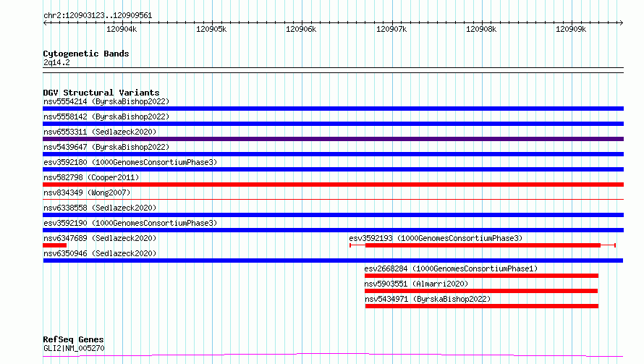Open variant nsv5434971 (ByrskaBishop2022) label
The height and width of the screenshot is (364, 644).
[x=428, y=299]
